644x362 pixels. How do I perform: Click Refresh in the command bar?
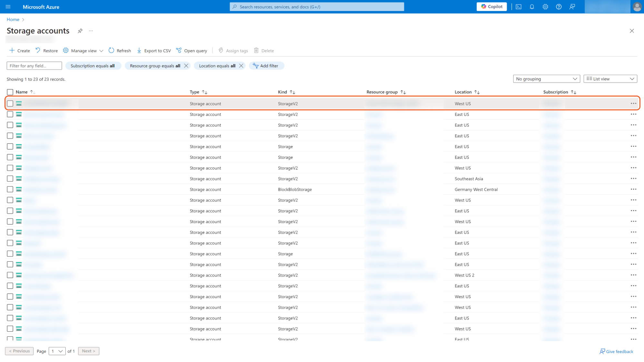(120, 51)
